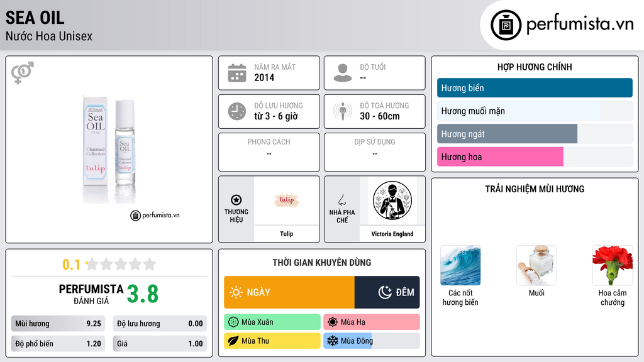
Task: Click the nose icon above Nhà pha chế
Action: tap(341, 200)
